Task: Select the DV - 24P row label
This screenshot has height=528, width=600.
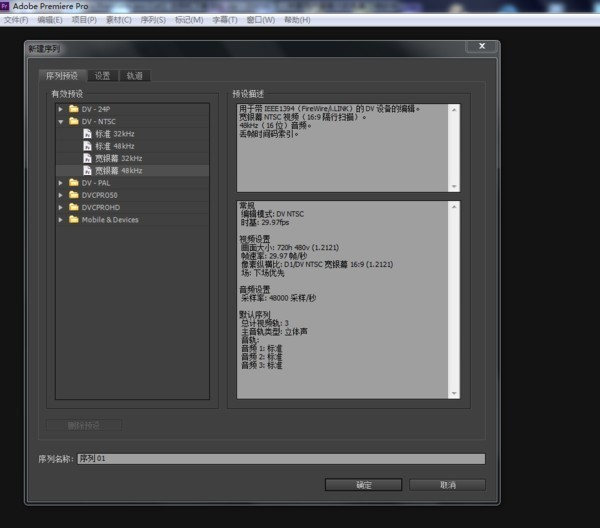Action: [x=96, y=109]
